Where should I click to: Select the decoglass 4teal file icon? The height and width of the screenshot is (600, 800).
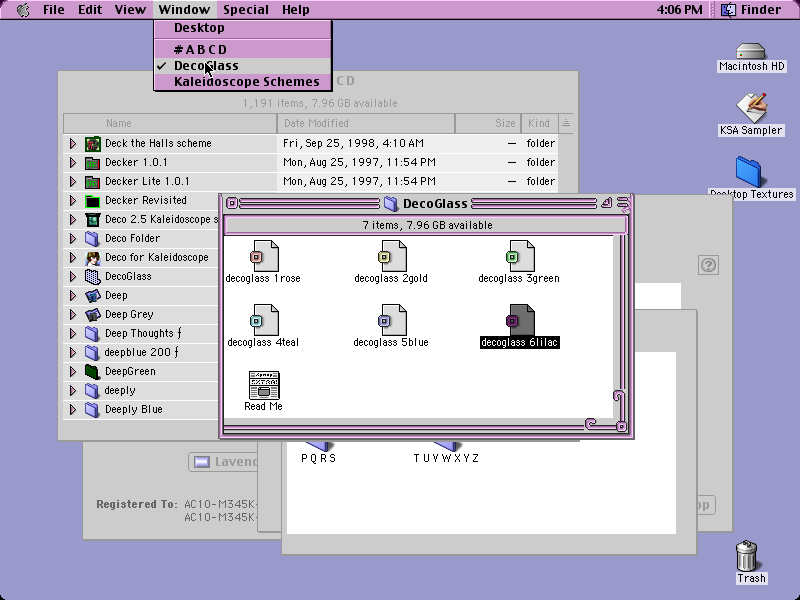point(264,320)
